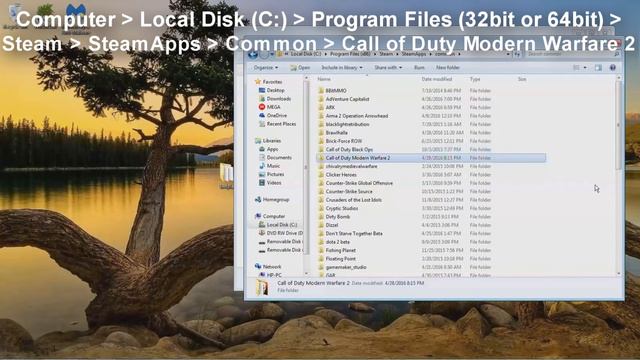
Task: Select DVD RW Drive in navigation pane
Action: tap(281, 233)
